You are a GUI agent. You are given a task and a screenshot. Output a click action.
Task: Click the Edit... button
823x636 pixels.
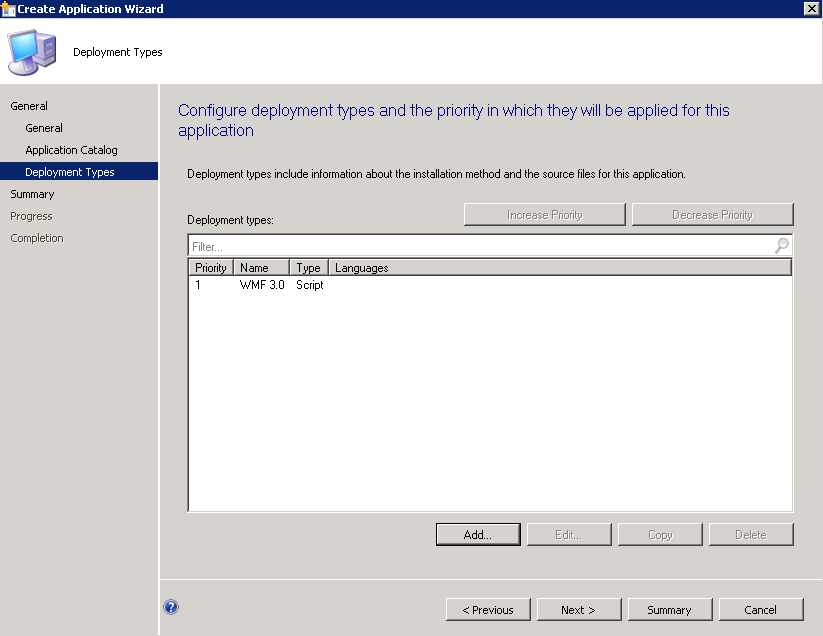(569, 534)
